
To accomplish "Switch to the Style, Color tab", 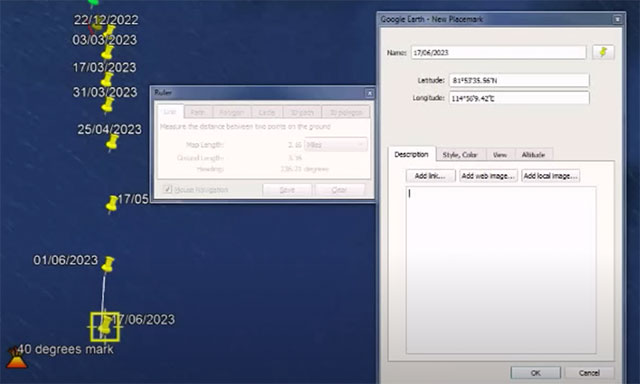I will pos(460,155).
